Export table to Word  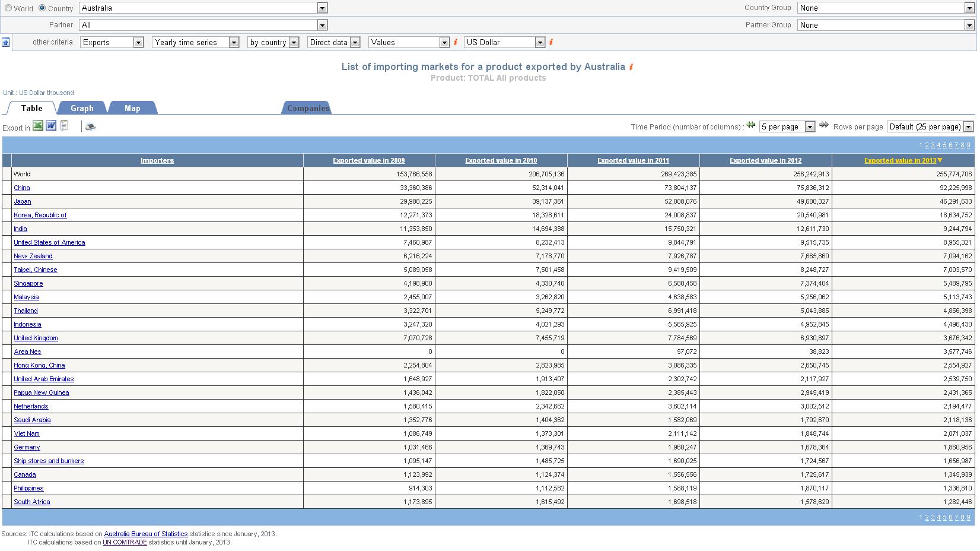click(51, 125)
